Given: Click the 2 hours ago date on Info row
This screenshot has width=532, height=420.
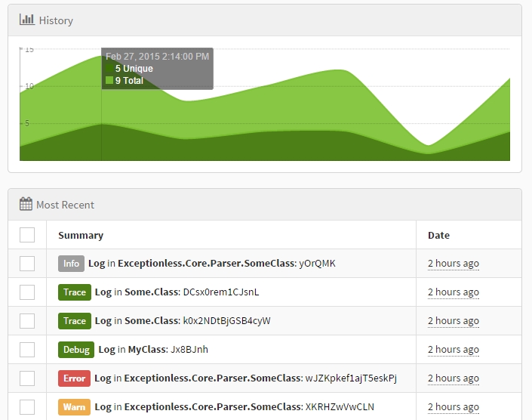Looking at the screenshot, I should click(x=453, y=264).
